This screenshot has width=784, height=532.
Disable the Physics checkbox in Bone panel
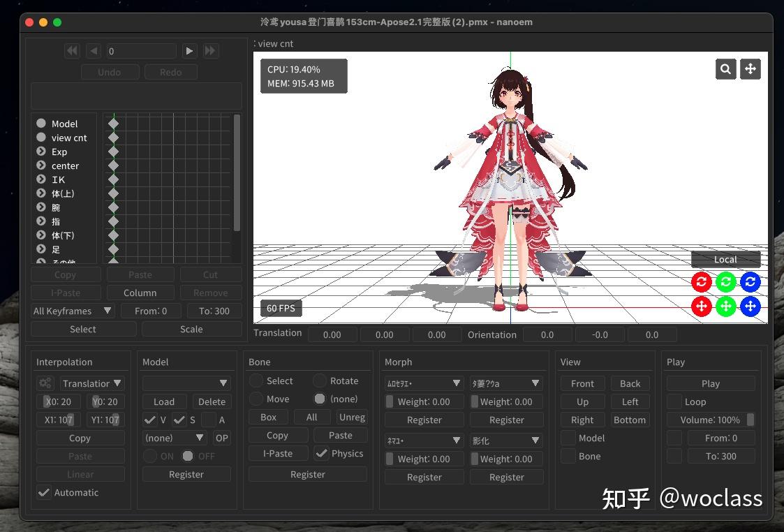tap(320, 453)
